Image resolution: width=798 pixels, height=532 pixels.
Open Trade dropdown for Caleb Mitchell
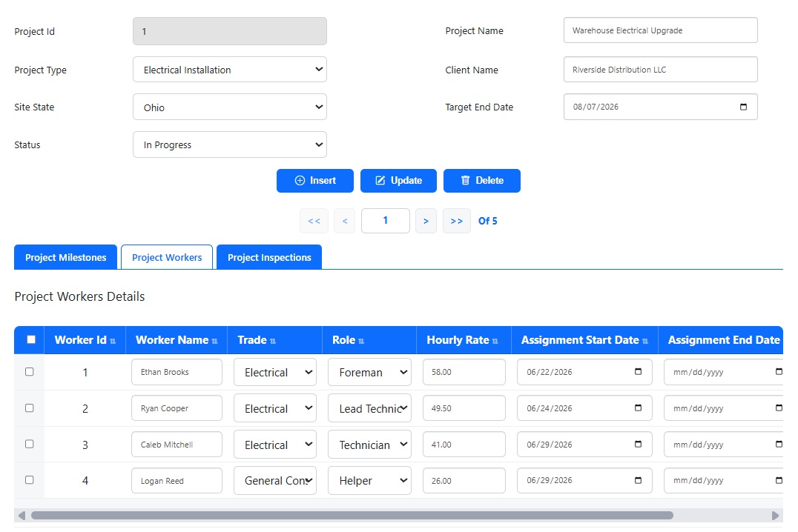click(x=275, y=445)
